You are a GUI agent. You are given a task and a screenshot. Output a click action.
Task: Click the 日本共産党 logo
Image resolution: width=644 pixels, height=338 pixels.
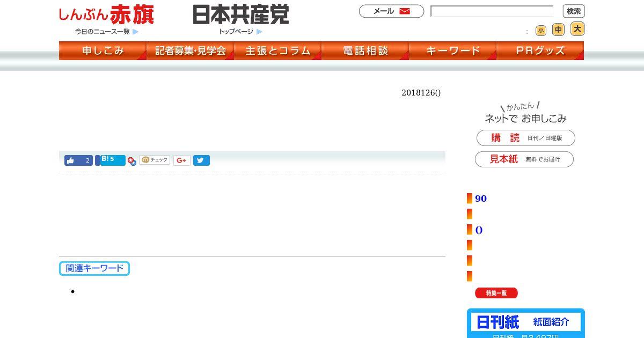[x=241, y=14]
